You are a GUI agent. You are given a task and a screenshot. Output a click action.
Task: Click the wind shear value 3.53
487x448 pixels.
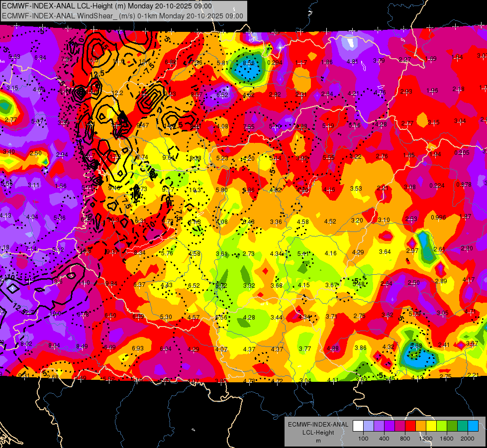tap(356, 188)
